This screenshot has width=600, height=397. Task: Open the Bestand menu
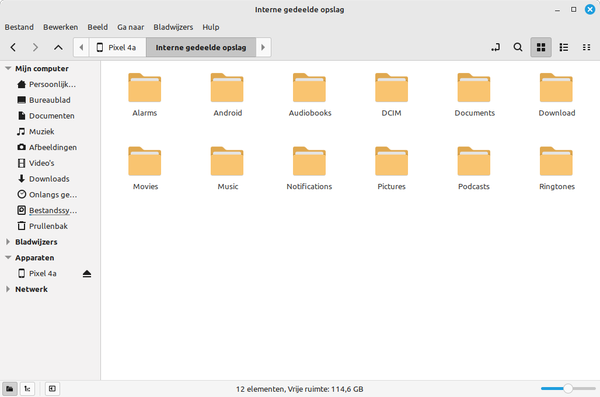tap(19, 27)
